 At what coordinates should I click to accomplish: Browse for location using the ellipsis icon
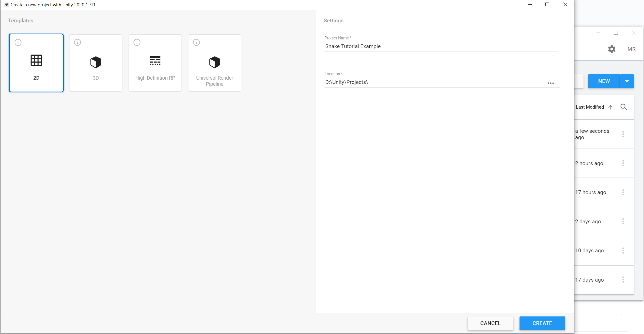[551, 83]
